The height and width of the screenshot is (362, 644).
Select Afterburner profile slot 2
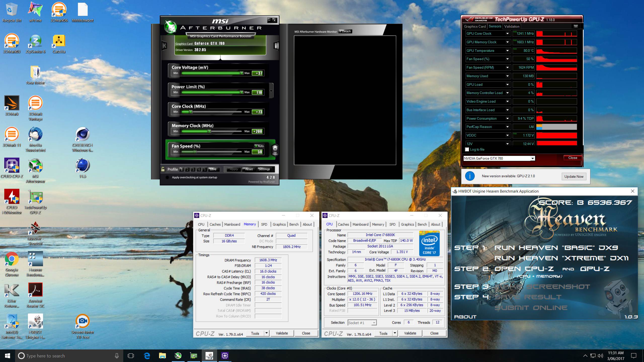(x=187, y=169)
